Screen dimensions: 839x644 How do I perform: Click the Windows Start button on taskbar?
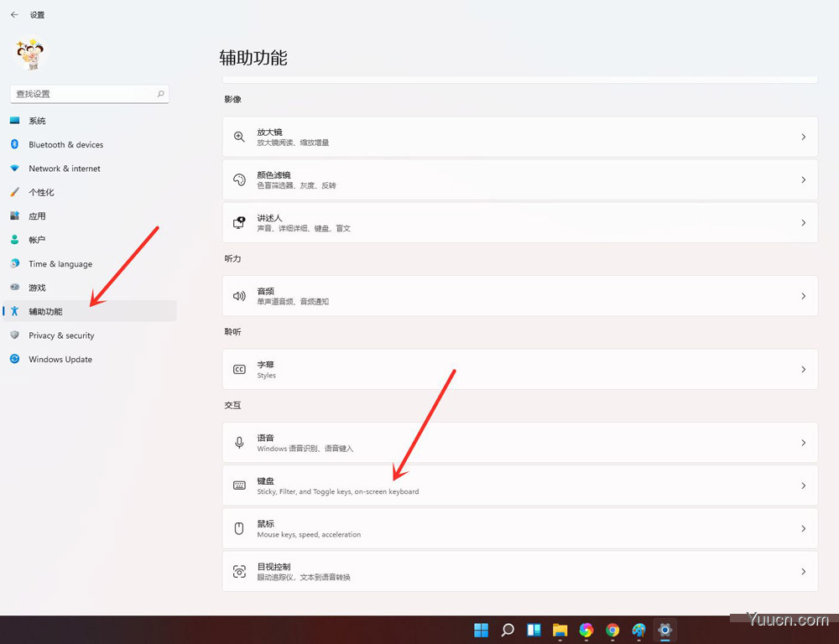pyautogui.click(x=481, y=630)
